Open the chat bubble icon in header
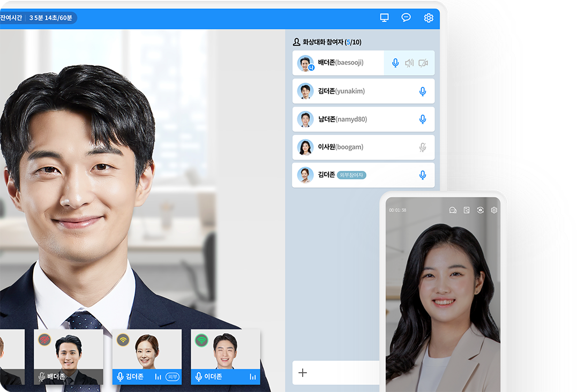This screenshot has height=392, width=577. [x=406, y=18]
